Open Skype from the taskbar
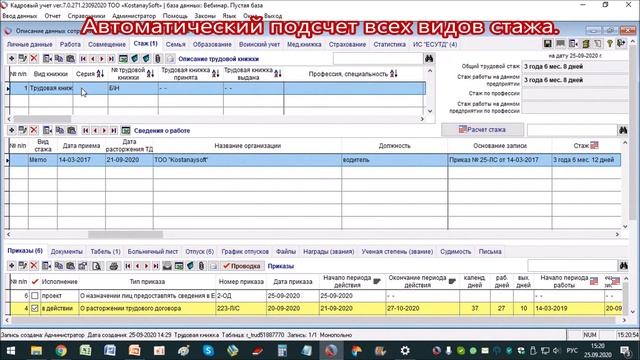640x360 pixels. (208, 351)
